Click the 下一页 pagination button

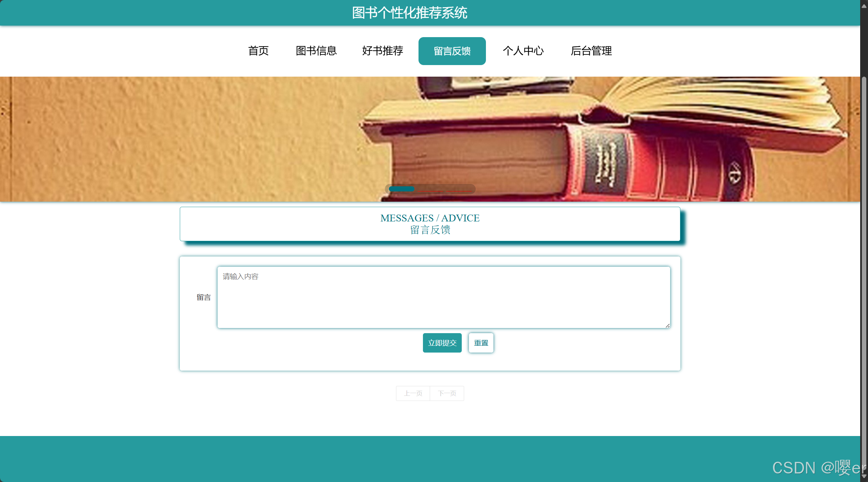447,393
